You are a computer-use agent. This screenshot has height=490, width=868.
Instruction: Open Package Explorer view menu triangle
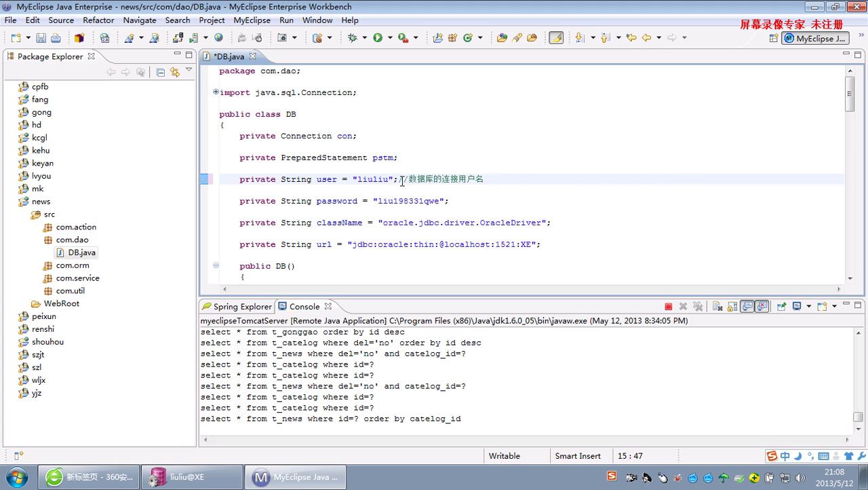[189, 70]
